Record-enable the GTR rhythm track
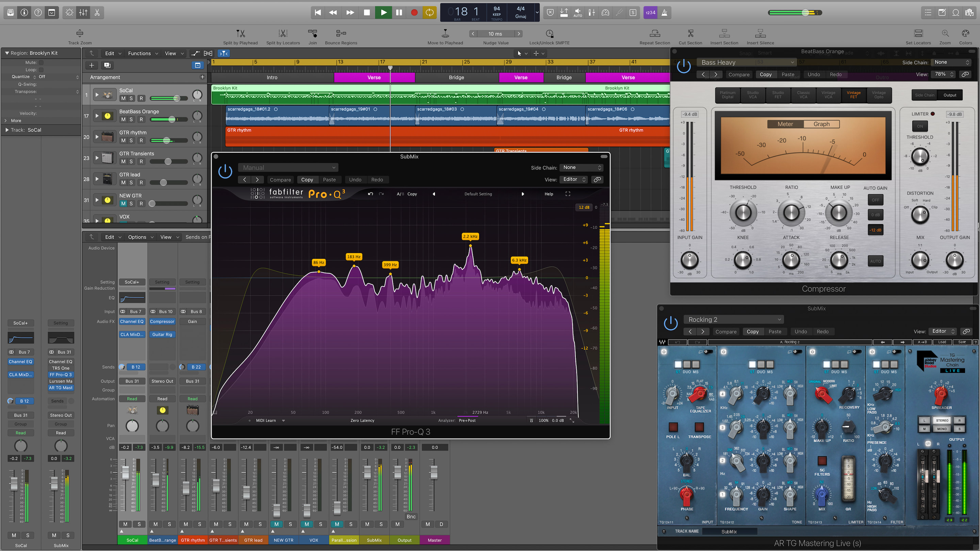 141,141
